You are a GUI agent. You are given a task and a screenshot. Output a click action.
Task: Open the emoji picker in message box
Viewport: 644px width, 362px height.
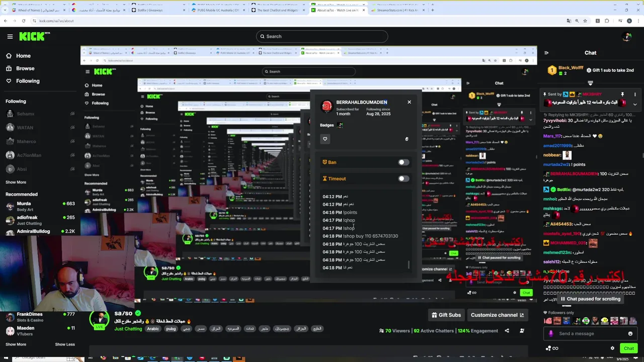tap(630, 333)
